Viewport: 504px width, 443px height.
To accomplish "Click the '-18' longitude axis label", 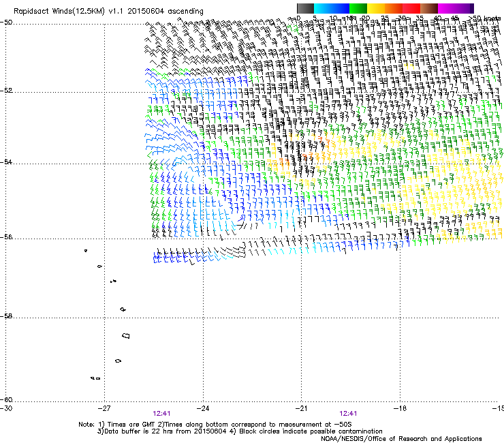I will click(400, 408).
